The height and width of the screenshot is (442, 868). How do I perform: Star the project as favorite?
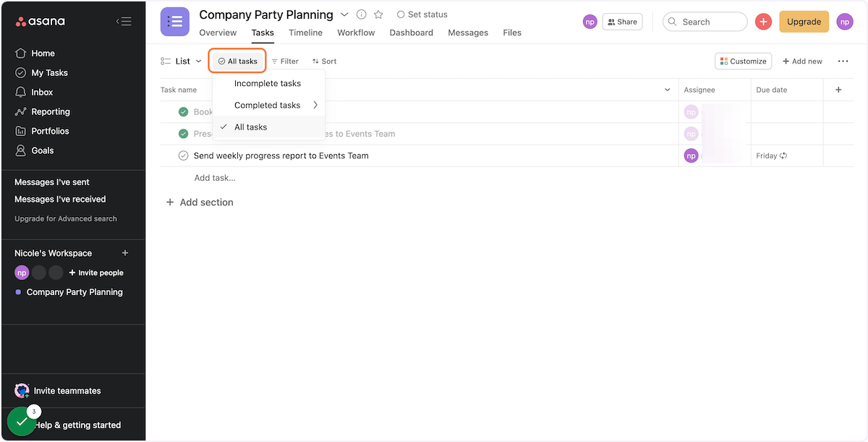tap(378, 14)
